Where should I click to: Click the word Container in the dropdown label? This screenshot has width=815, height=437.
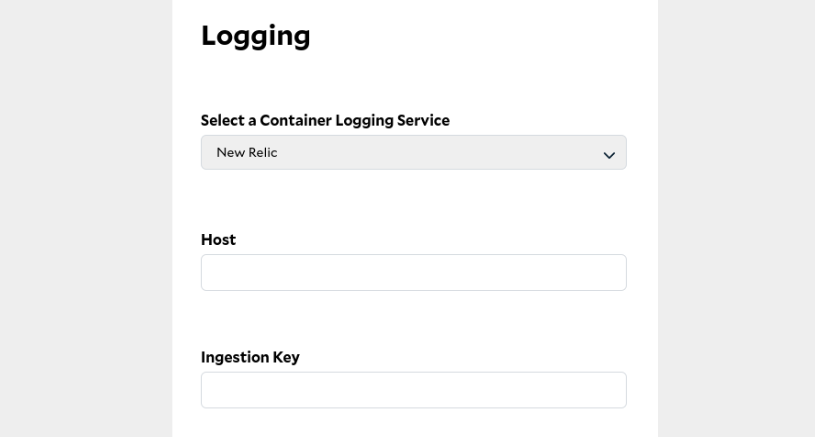coord(296,120)
